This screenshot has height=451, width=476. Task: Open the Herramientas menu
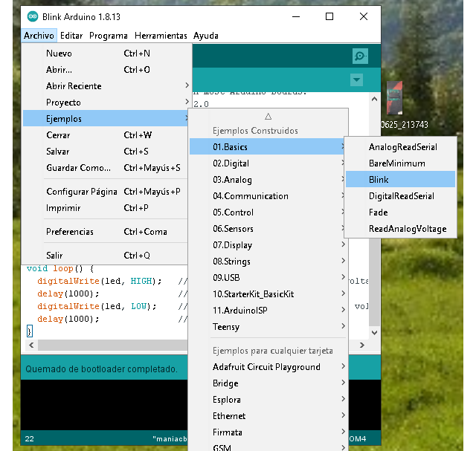click(161, 36)
